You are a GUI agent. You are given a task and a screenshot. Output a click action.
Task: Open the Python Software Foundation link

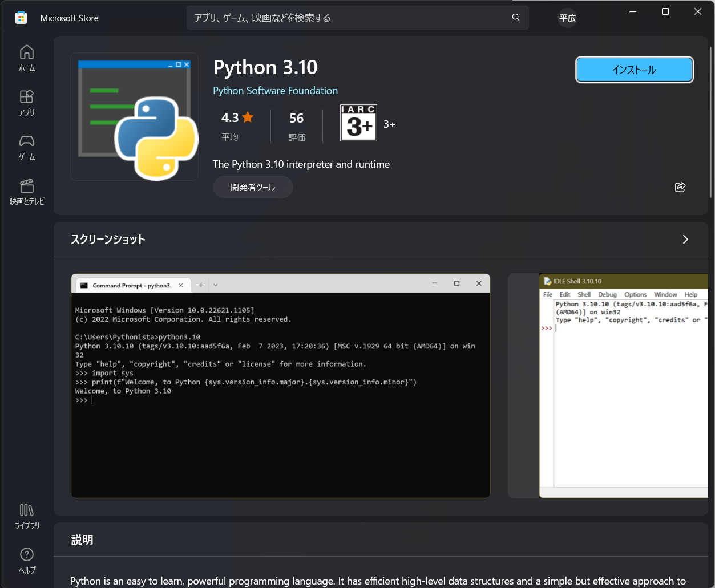tap(275, 90)
